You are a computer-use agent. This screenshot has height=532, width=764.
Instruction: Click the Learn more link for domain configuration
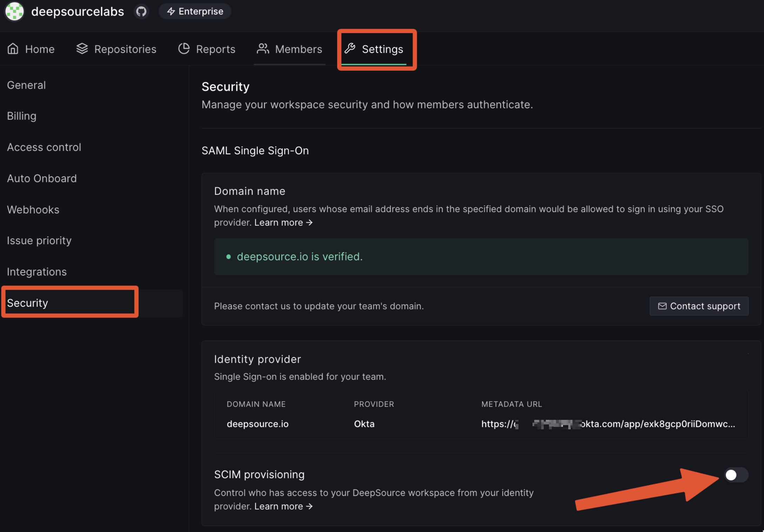(x=279, y=223)
